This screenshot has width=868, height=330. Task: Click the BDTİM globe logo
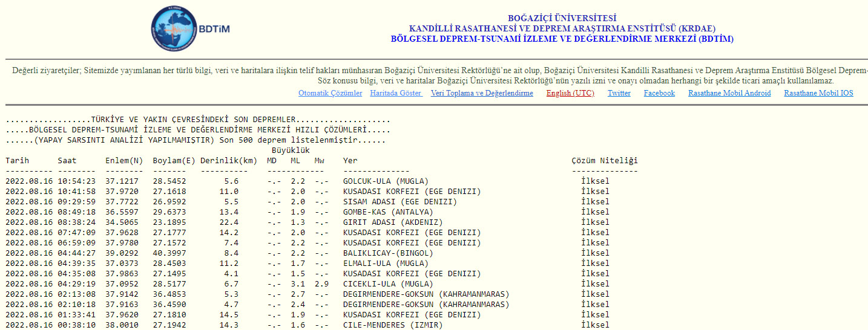[175, 29]
